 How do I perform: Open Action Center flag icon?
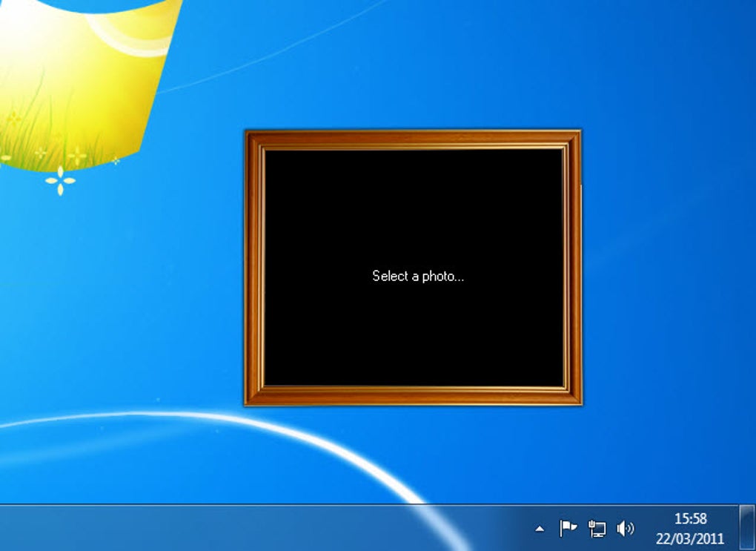point(568,528)
